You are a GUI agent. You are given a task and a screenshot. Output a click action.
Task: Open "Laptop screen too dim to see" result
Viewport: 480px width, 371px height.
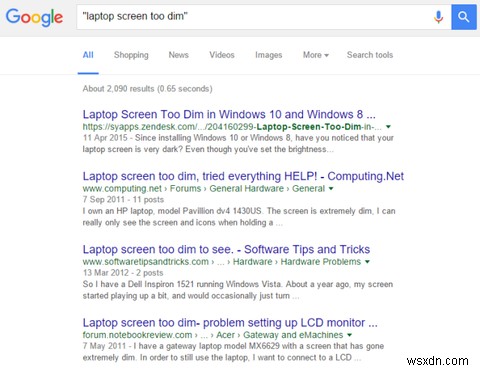click(x=226, y=249)
